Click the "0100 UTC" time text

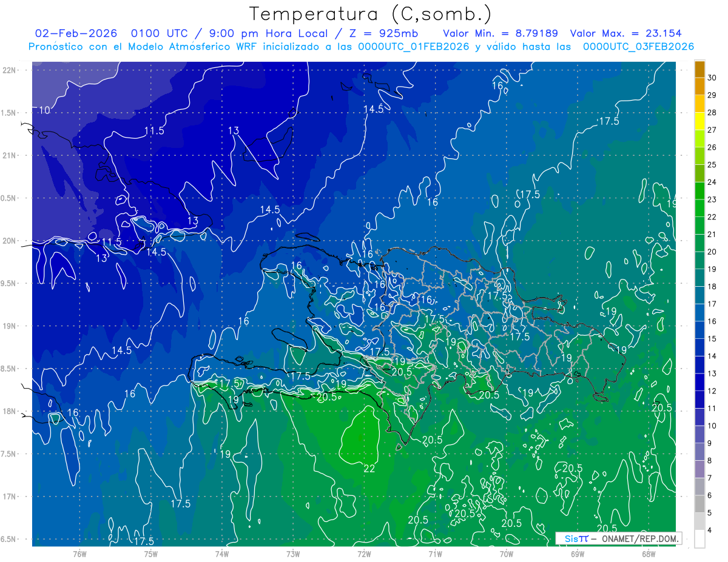[x=159, y=33]
